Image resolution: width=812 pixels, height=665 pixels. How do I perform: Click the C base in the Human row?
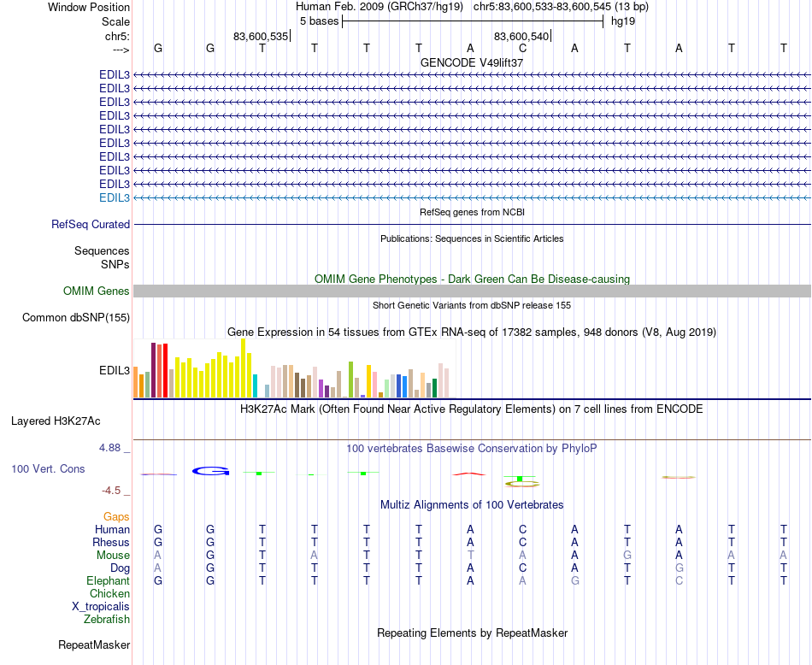click(522, 529)
